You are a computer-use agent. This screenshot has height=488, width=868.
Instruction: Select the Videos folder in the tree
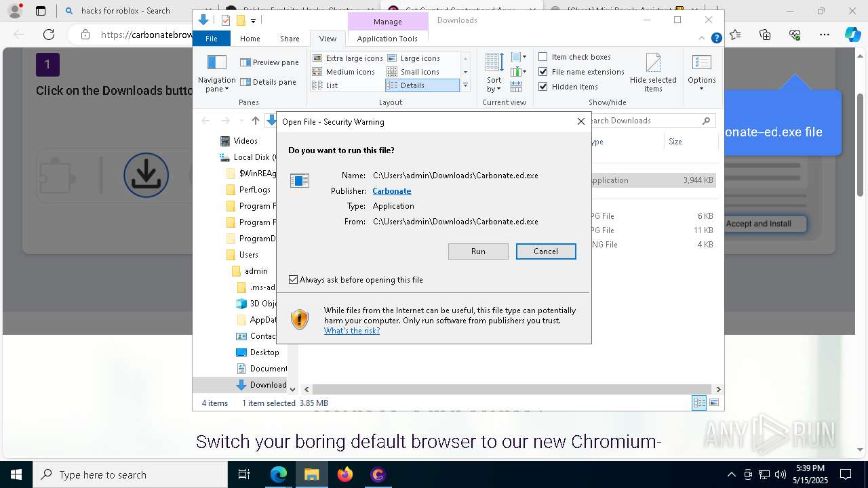point(245,141)
